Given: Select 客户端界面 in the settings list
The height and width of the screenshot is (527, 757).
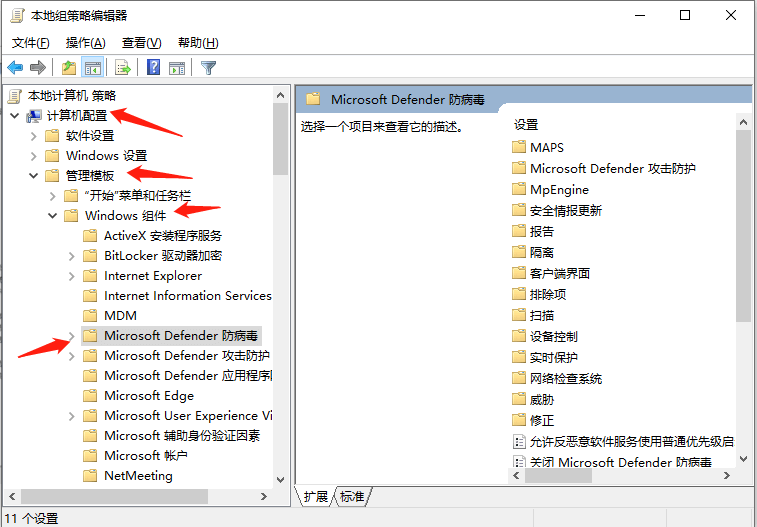Looking at the screenshot, I should click(560, 273).
